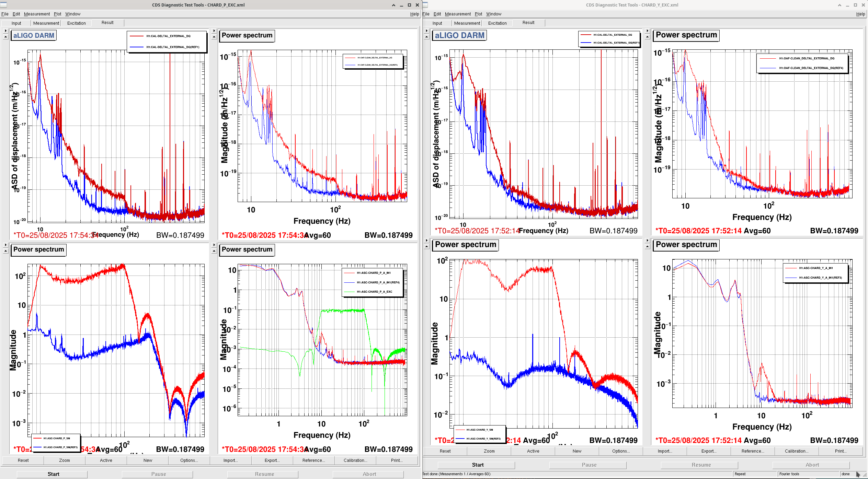Open Window menu in CHARD_P_EXC window
This screenshot has width=868, height=479.
[x=73, y=14]
